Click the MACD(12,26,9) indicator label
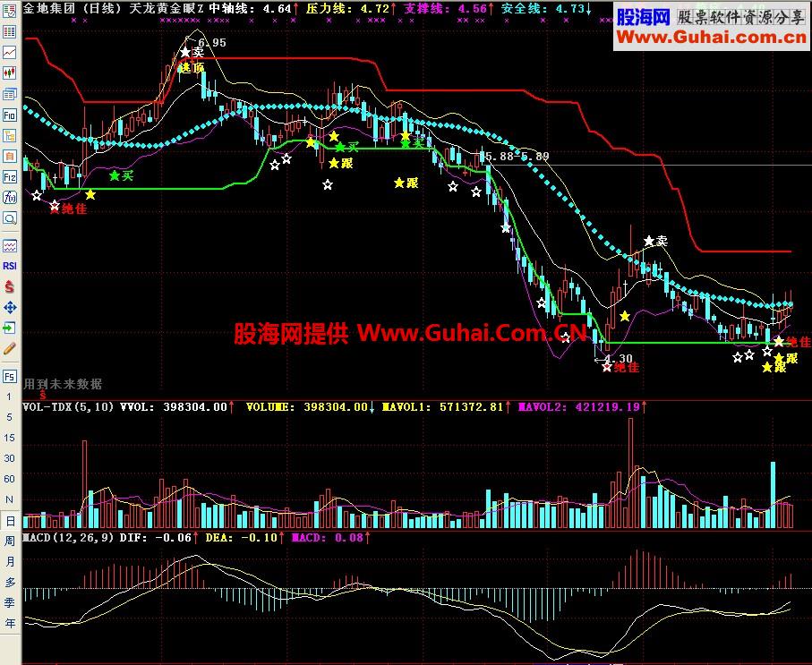Image resolution: width=812 pixels, height=665 pixels. pyautogui.click(x=68, y=538)
